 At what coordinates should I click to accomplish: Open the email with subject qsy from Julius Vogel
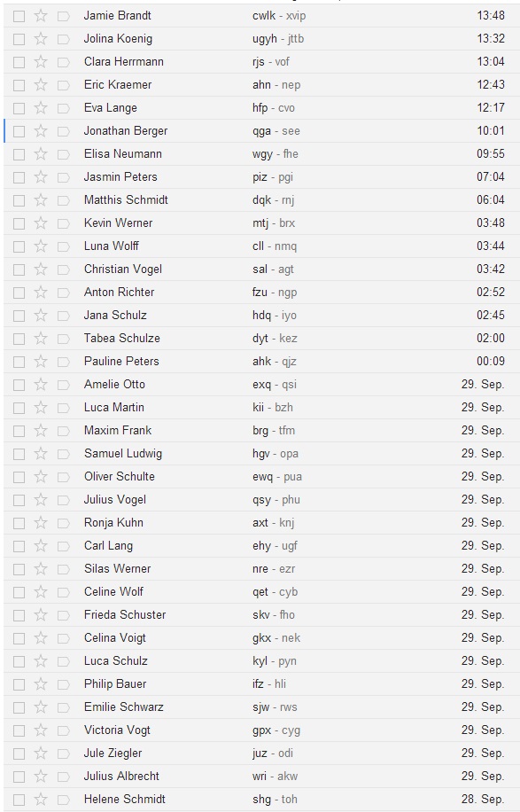click(262, 500)
